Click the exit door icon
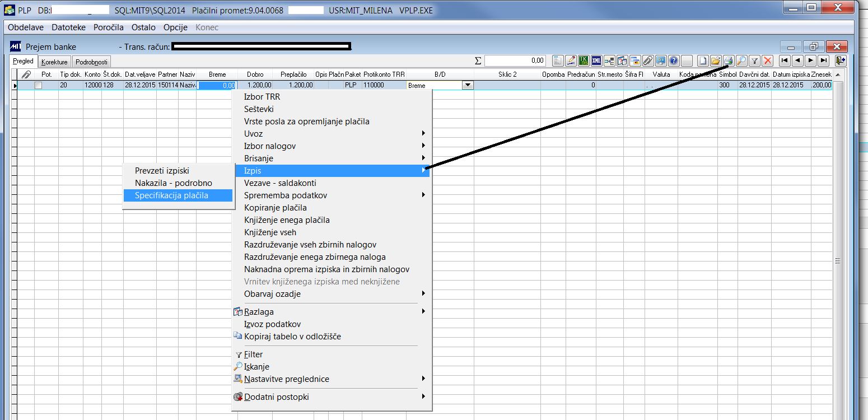The image size is (868, 420). [840, 60]
